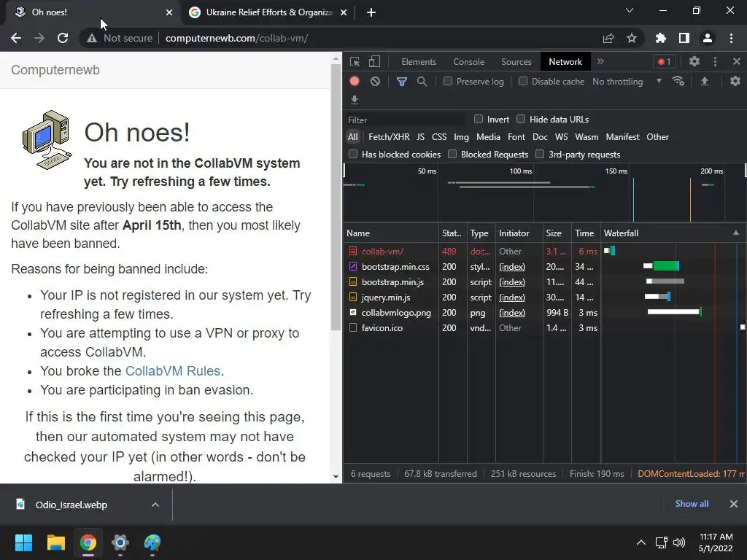Click the Not secure warning icon
Image resolution: width=747 pixels, height=560 pixels.
pyautogui.click(x=92, y=38)
